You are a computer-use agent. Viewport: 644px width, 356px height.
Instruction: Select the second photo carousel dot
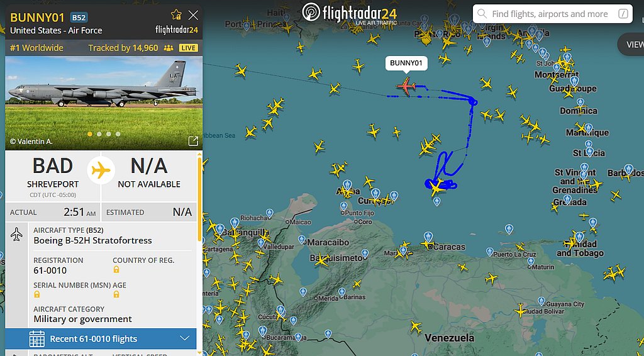click(x=99, y=134)
